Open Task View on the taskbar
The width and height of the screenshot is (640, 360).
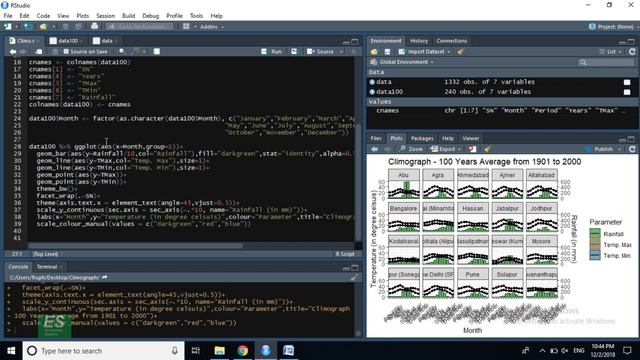click(196, 351)
